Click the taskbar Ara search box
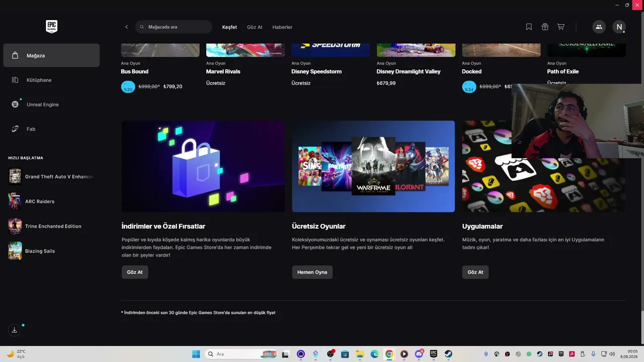 click(242, 354)
